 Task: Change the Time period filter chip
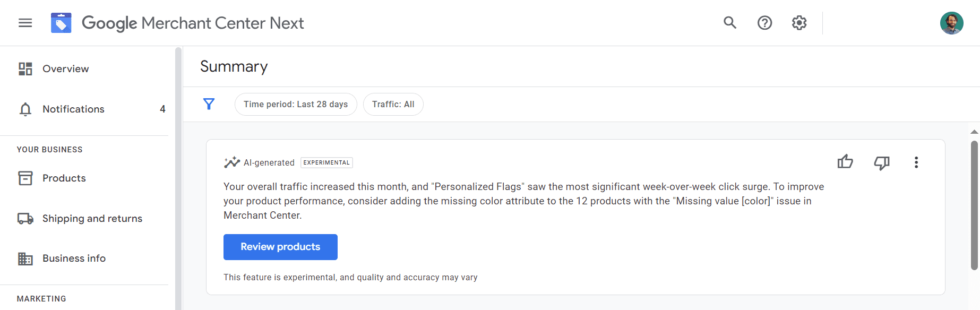[x=296, y=105]
